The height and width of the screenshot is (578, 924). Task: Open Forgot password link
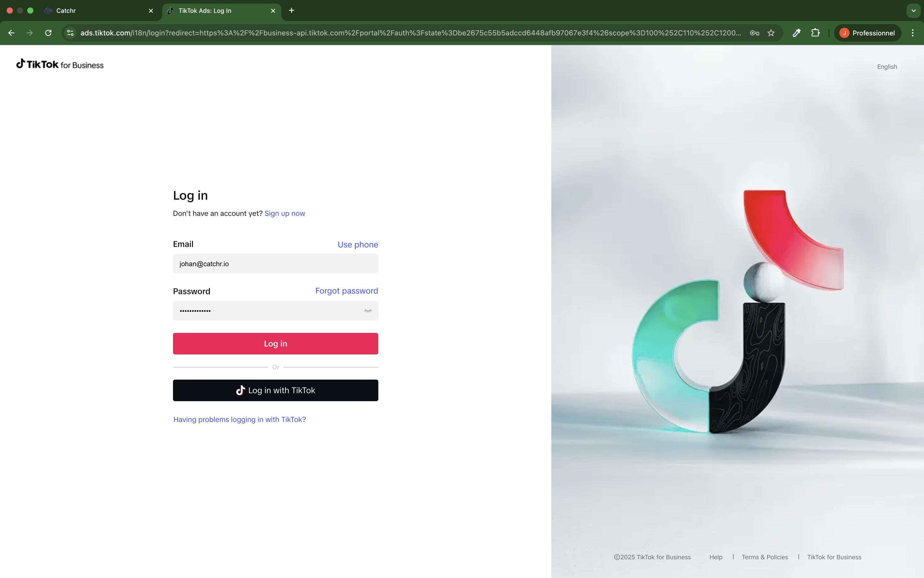(346, 291)
